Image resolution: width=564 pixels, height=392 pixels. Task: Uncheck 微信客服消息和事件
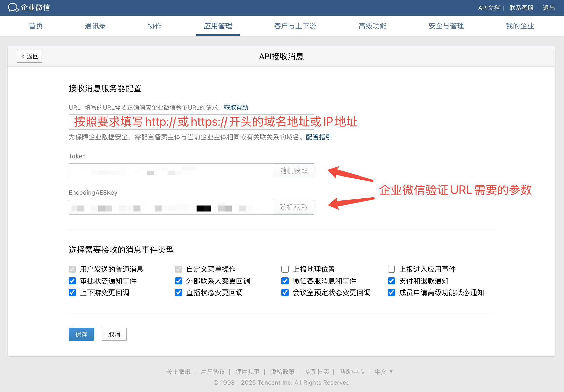click(285, 281)
